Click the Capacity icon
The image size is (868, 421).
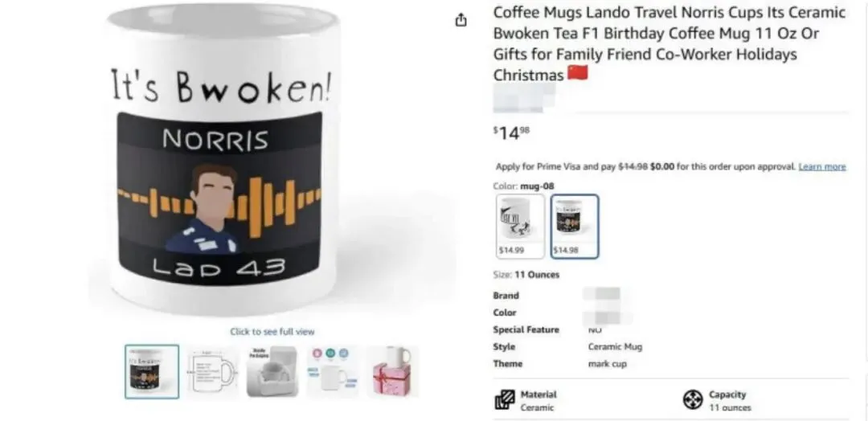coord(693,399)
